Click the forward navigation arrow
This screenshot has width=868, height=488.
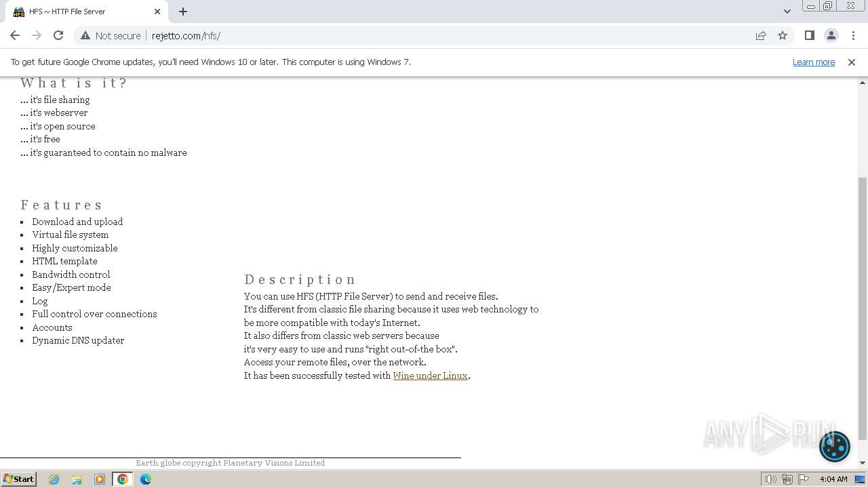tap(37, 35)
